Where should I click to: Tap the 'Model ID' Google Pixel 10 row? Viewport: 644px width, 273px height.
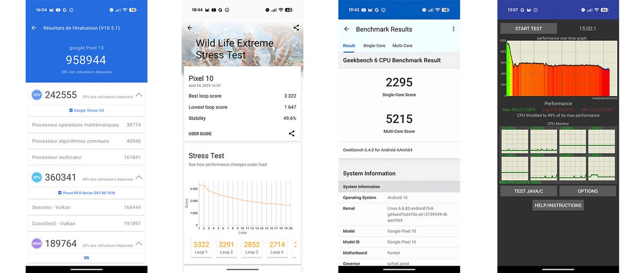399,242
